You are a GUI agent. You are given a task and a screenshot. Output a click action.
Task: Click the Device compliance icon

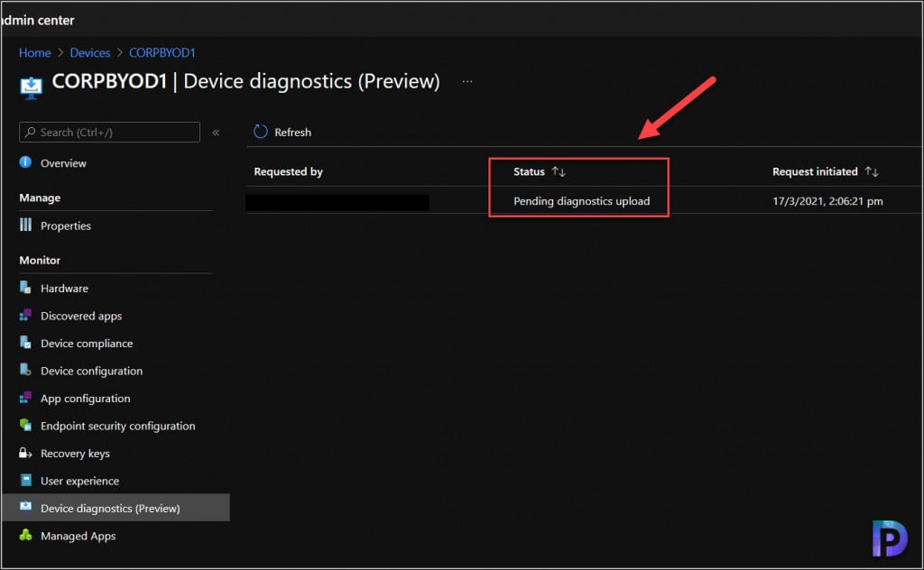pyautogui.click(x=25, y=342)
